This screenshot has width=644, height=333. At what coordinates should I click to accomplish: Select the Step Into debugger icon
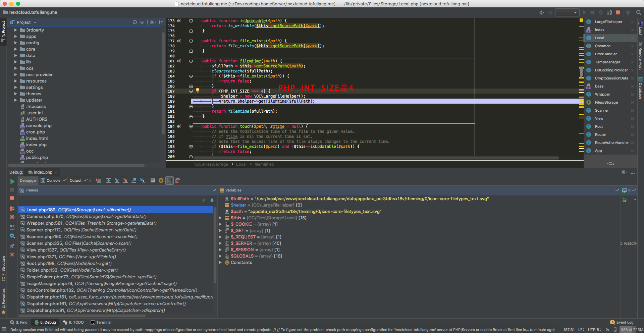coord(117,180)
